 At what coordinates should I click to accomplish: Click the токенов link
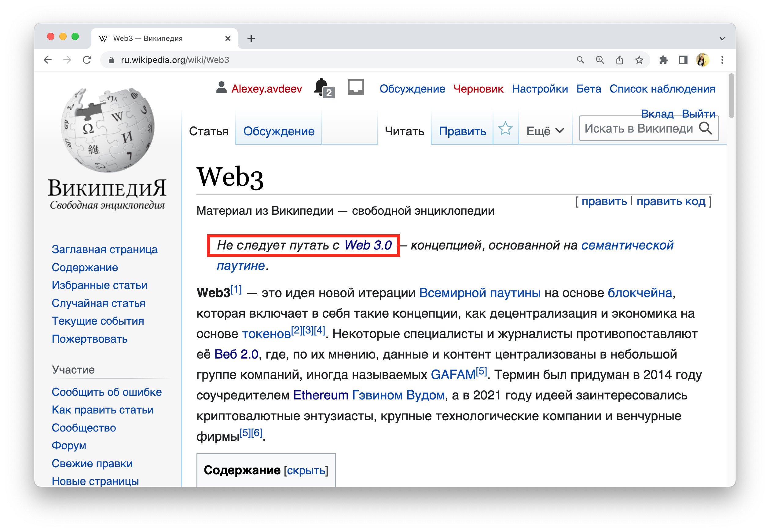point(266,334)
